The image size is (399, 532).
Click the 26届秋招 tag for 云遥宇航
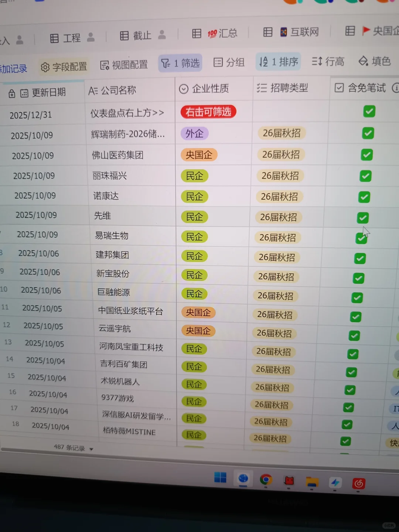click(x=274, y=333)
